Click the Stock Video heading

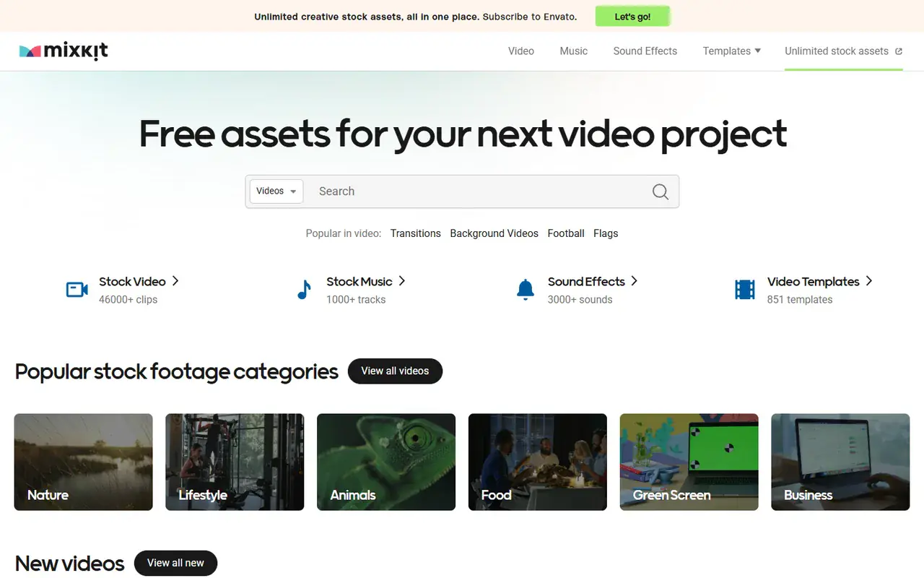click(x=132, y=282)
